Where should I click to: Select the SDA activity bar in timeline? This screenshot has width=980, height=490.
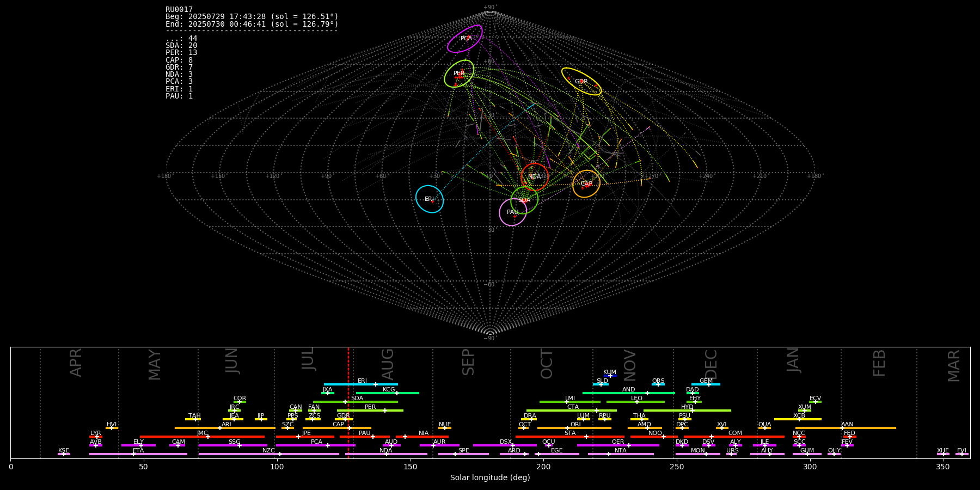355,402
